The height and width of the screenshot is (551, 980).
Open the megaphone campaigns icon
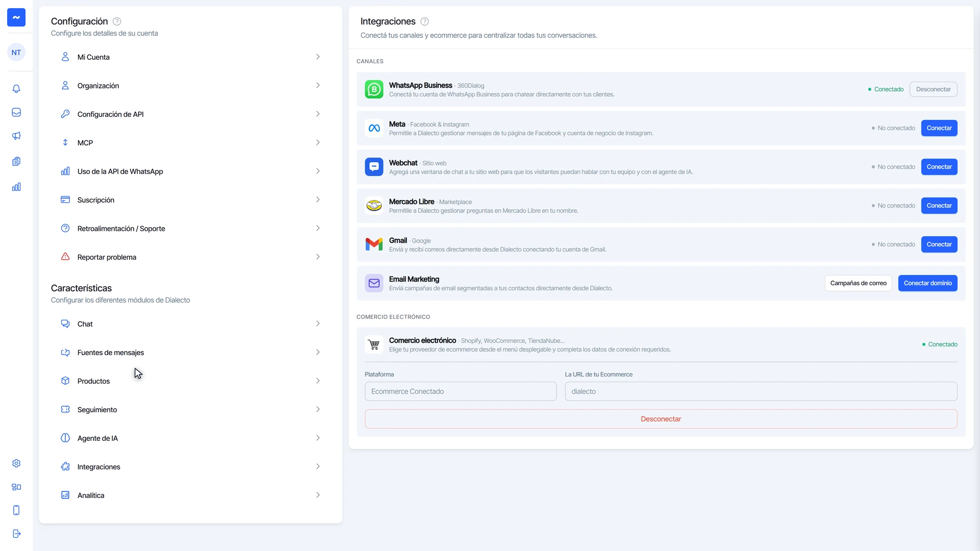(x=16, y=136)
